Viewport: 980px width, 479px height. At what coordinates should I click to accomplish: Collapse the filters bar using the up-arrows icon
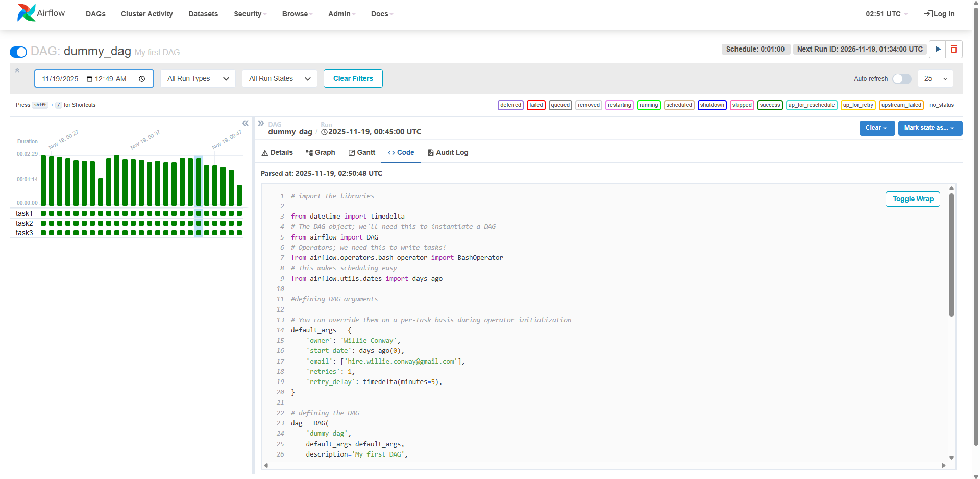pos(17,70)
